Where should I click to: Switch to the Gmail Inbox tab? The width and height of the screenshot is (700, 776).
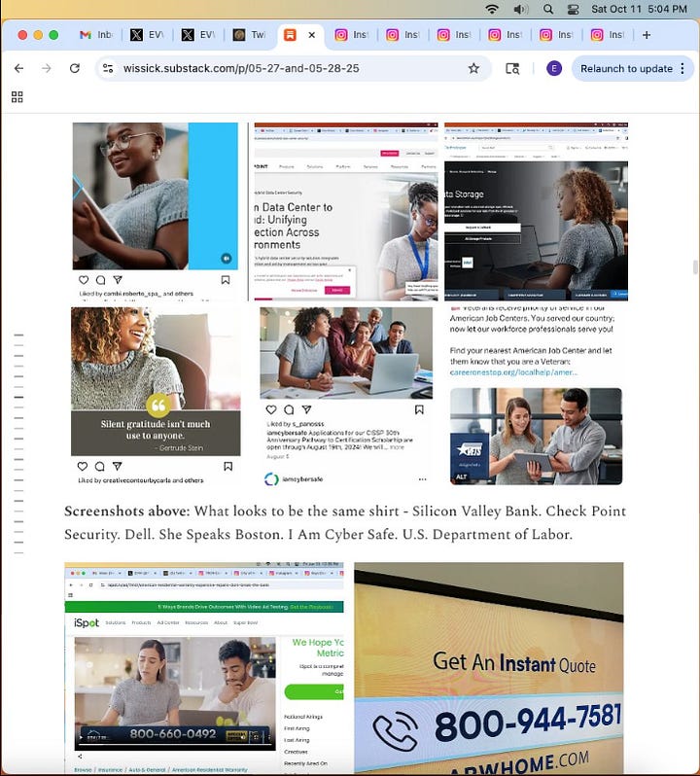click(x=96, y=35)
